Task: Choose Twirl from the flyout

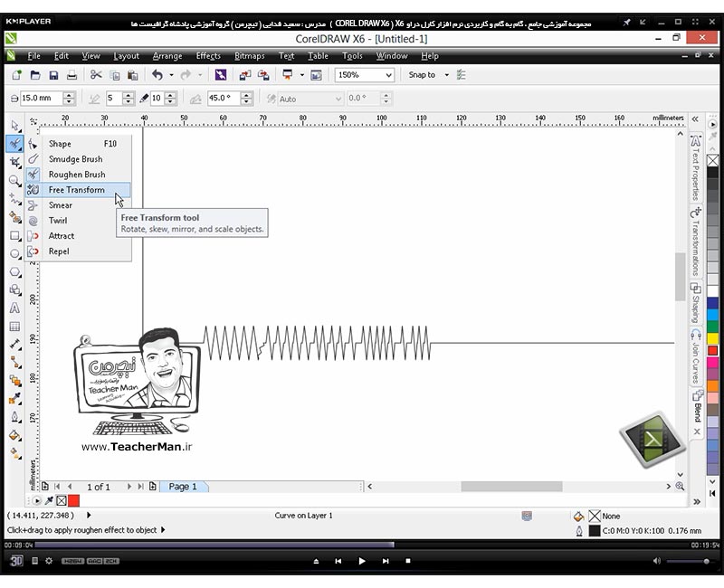Action: [x=78, y=221]
